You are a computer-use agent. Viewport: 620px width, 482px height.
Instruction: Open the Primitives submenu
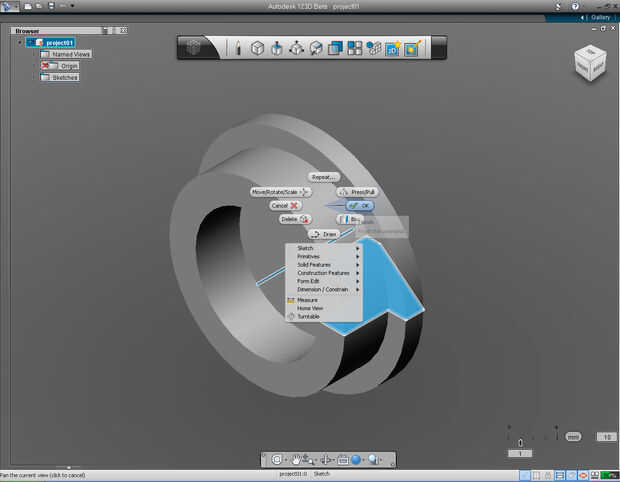pos(324,256)
